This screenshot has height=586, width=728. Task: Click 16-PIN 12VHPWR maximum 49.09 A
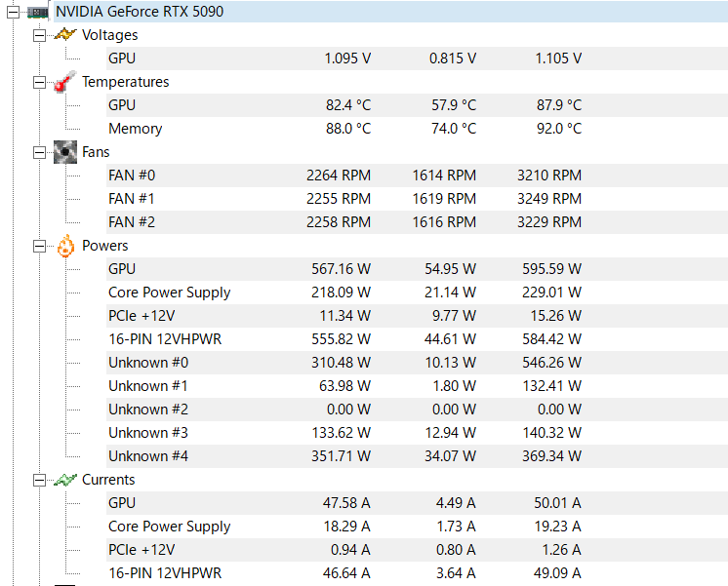click(x=557, y=573)
